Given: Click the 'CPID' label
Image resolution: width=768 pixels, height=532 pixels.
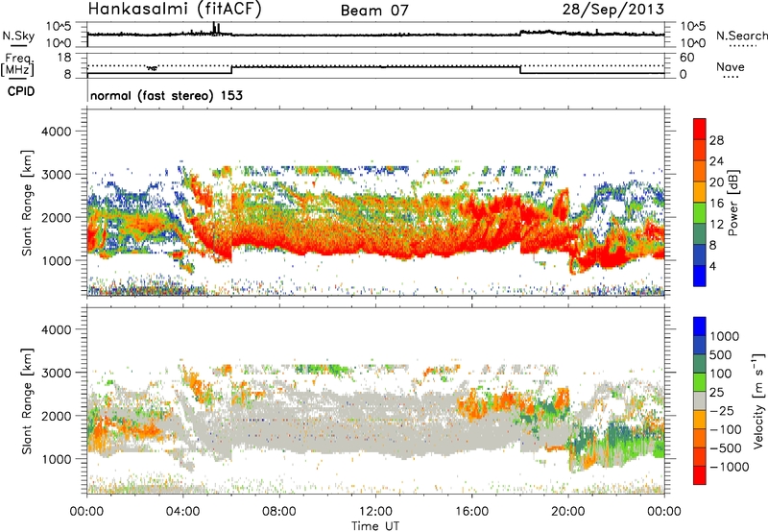Looking at the screenshot, I should [21, 91].
